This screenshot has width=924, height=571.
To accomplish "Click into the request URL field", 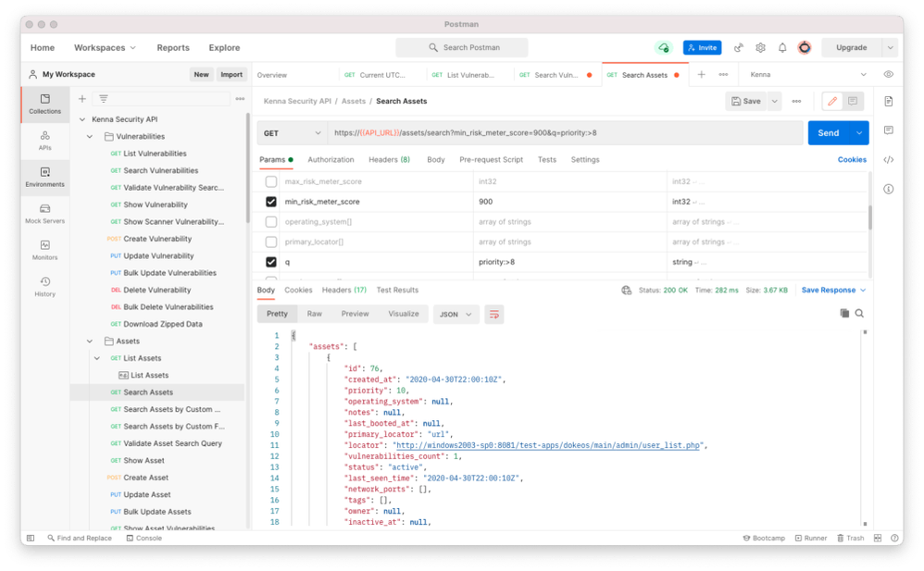I will pos(566,133).
